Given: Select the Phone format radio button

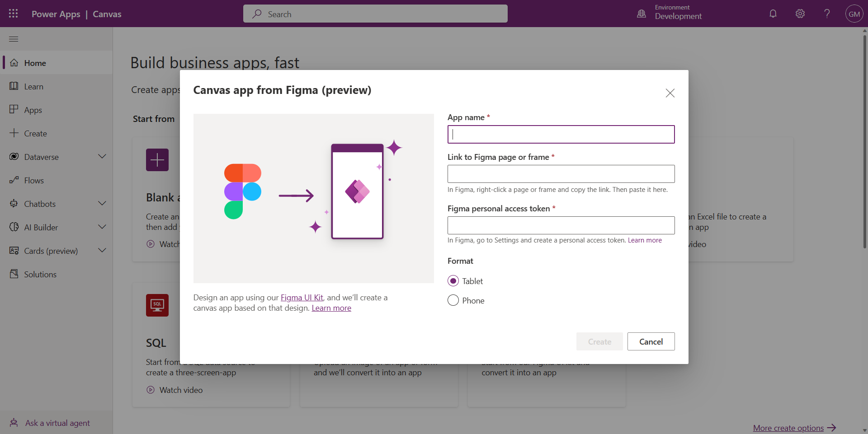Looking at the screenshot, I should [x=453, y=300].
